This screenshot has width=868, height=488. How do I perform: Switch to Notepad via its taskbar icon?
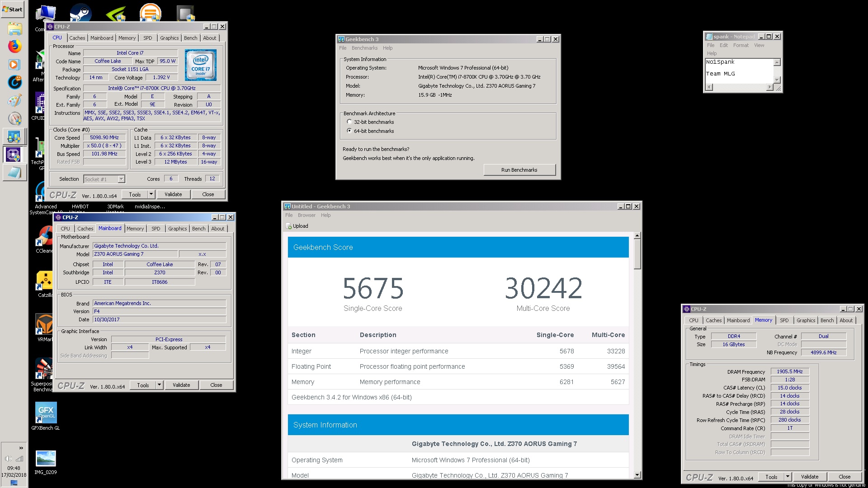14,173
